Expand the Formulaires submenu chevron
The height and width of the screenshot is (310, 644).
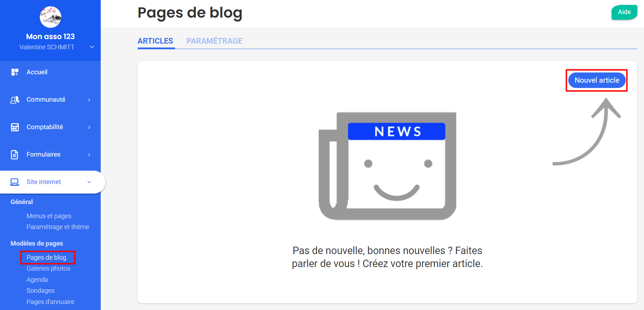(x=89, y=155)
